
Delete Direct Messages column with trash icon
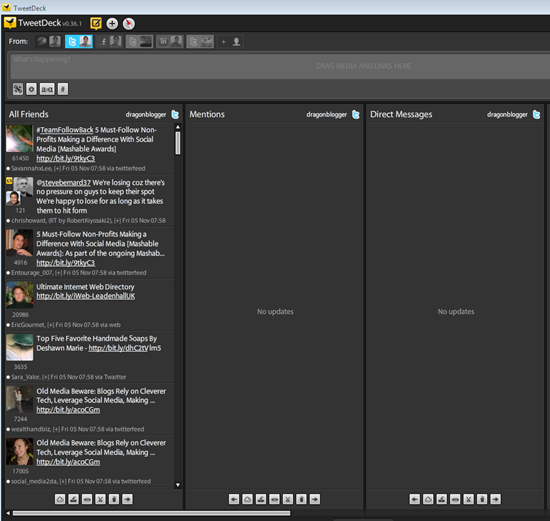pos(482,499)
